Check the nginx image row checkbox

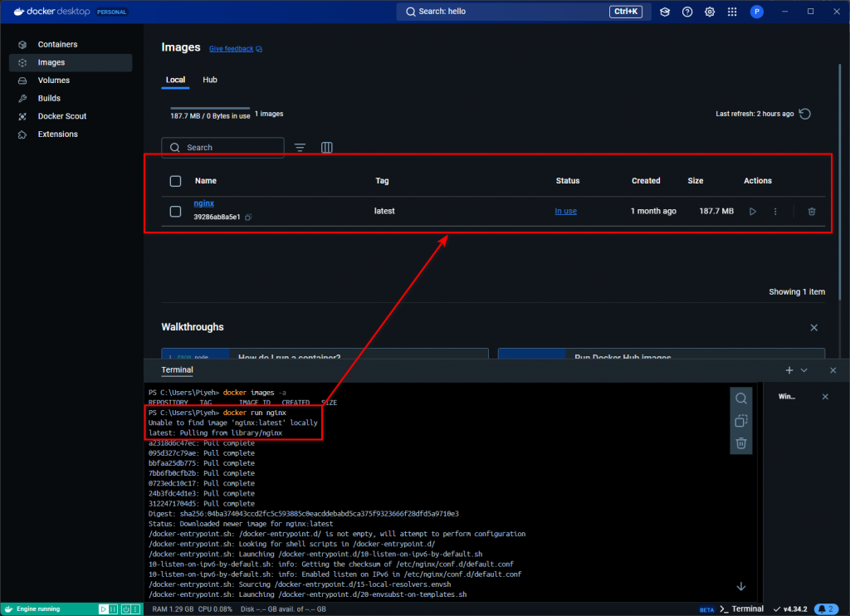[x=175, y=212]
